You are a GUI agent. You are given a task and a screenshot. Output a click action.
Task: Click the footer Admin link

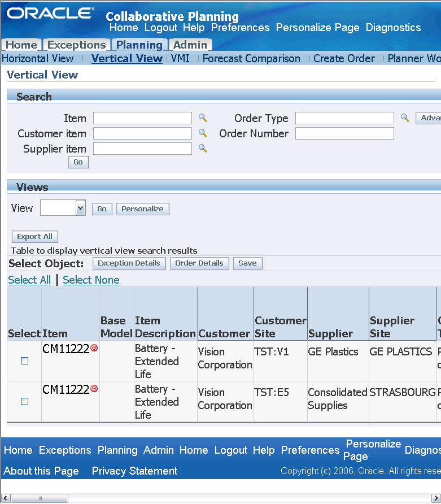(x=159, y=450)
